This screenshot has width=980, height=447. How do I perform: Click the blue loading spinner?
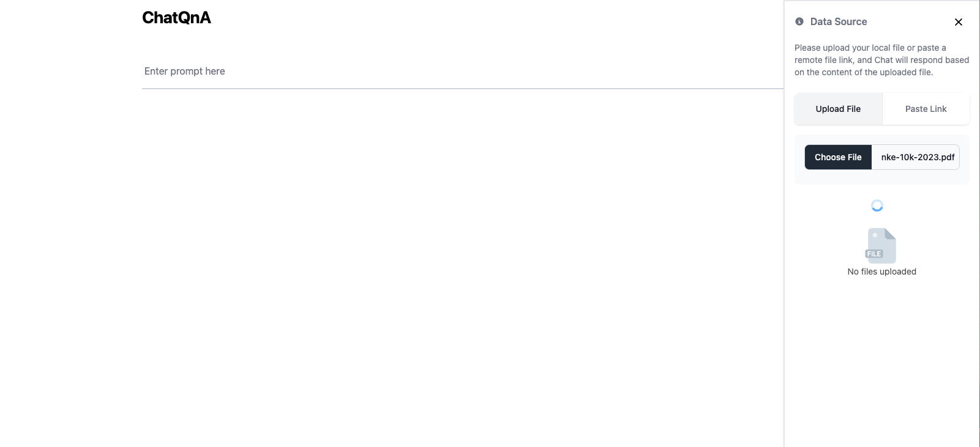(877, 206)
